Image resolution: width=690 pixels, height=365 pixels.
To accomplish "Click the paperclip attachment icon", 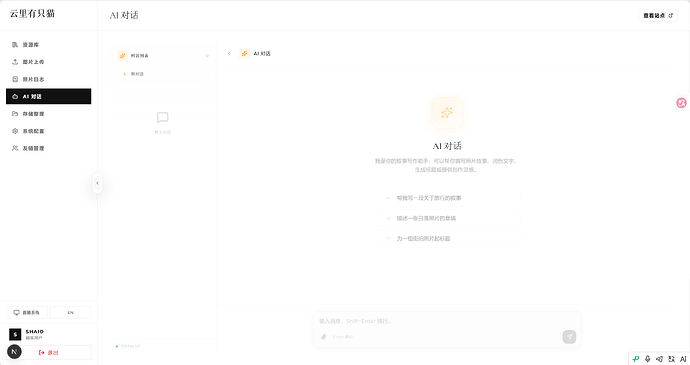I will coord(323,337).
